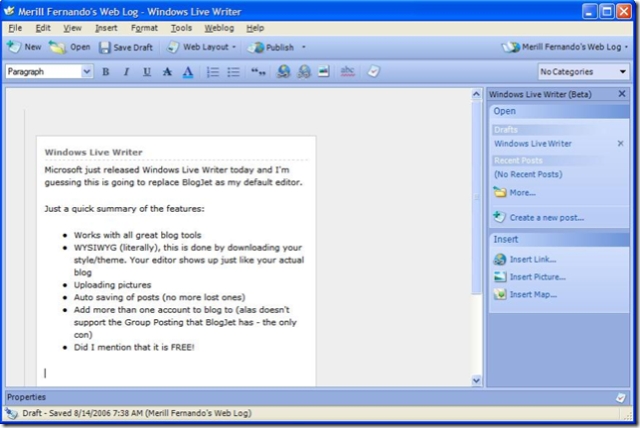Open the Insert menu

pos(106,28)
